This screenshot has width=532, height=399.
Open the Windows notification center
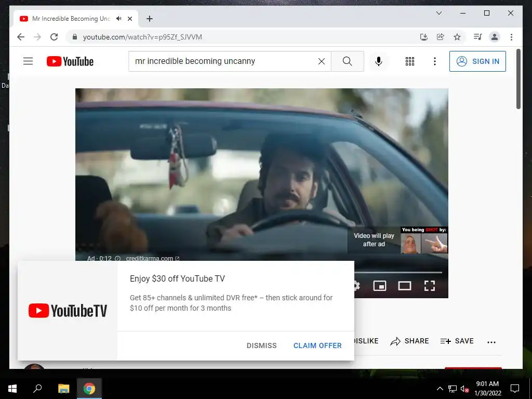pos(515,389)
